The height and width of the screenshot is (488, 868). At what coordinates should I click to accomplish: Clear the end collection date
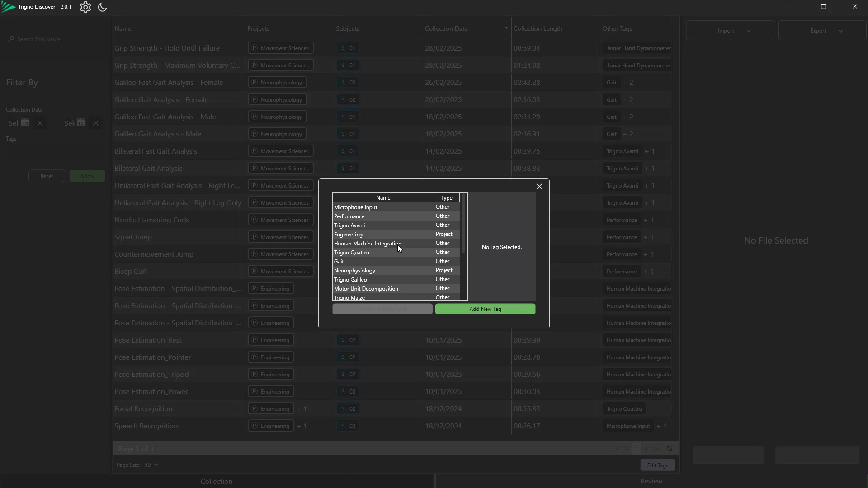point(96,123)
